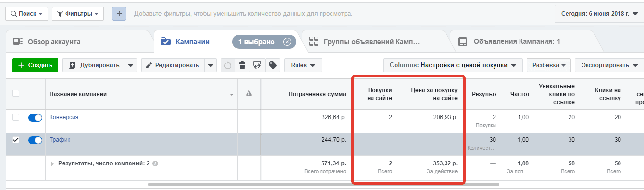The image size is (644, 190).
Task: Open the Фильтры dropdown
Action: point(78,14)
